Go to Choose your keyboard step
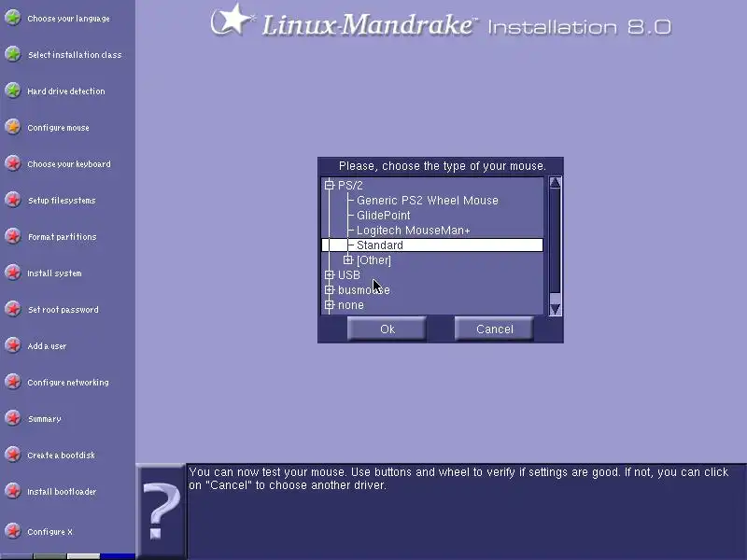 click(x=69, y=164)
